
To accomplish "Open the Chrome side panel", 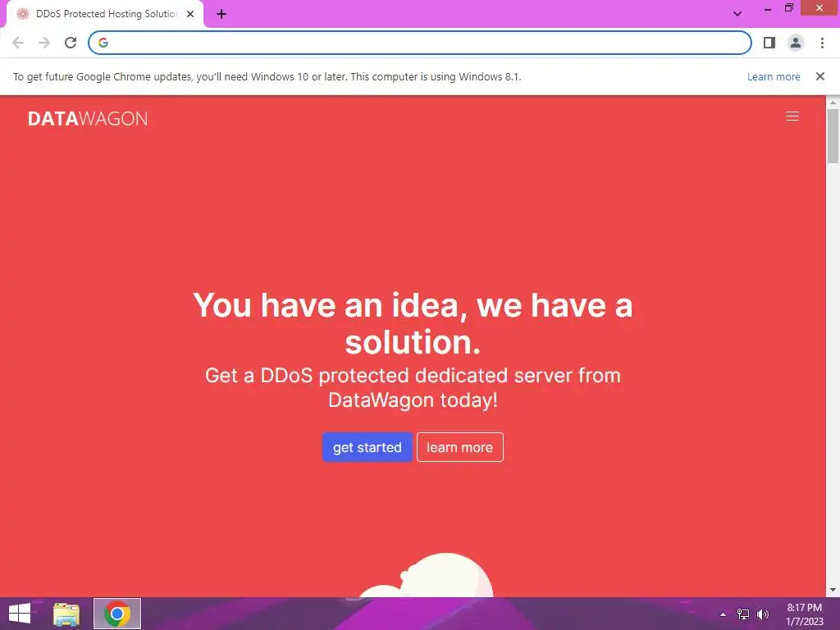I will coord(769,43).
